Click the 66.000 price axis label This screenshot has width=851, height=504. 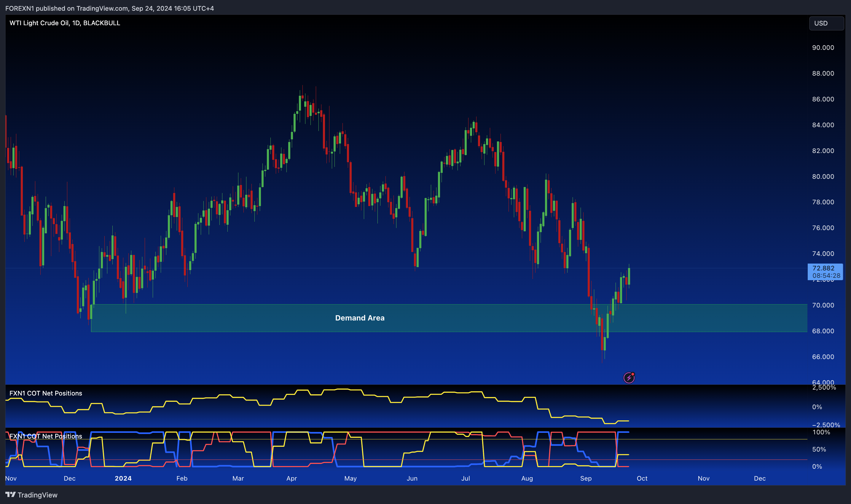[823, 357]
